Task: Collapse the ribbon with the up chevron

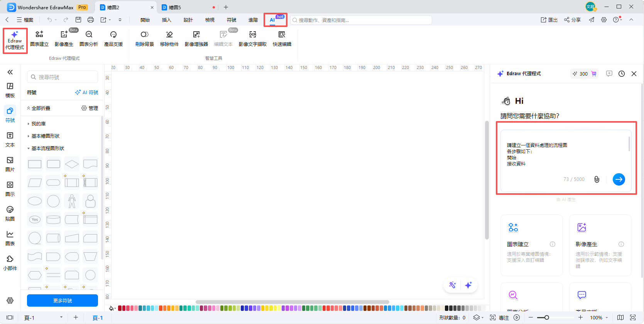Action: 631,20
